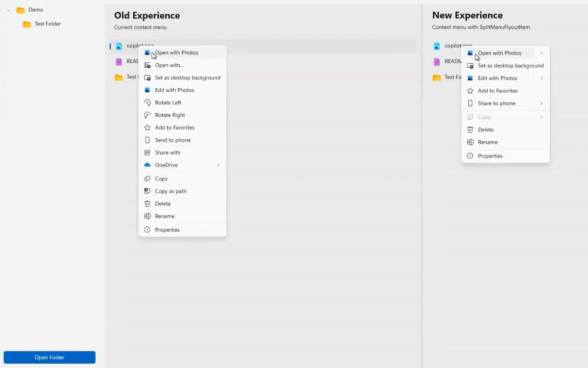The height and width of the screenshot is (368, 588).
Task: Click the Open Folder button
Action: point(49,357)
